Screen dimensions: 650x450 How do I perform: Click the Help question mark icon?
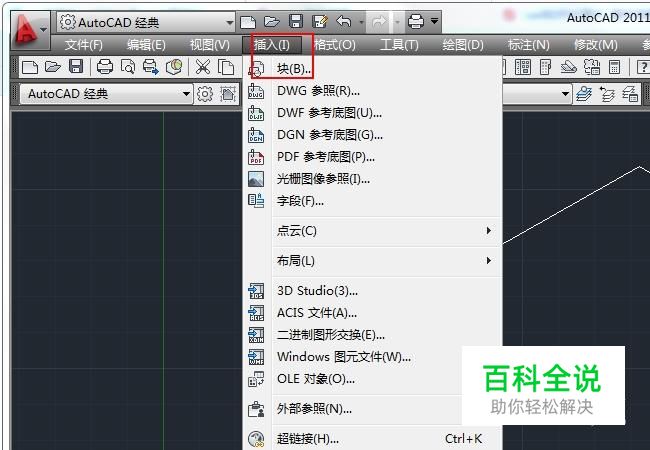(643, 67)
